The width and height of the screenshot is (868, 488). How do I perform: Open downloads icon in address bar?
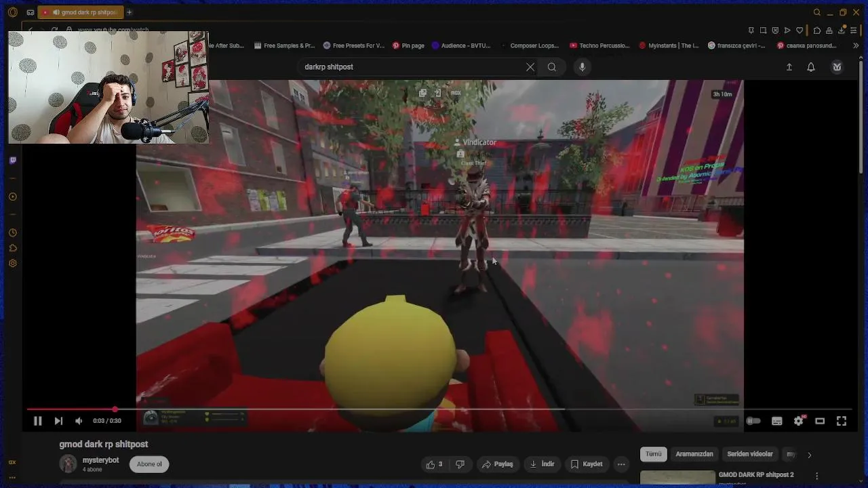tap(841, 30)
